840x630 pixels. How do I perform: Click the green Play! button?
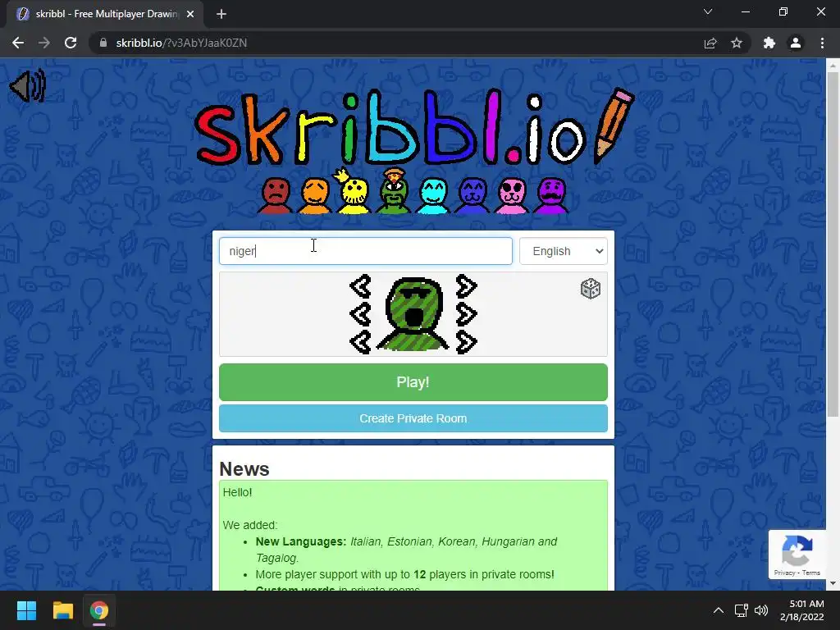tap(413, 382)
